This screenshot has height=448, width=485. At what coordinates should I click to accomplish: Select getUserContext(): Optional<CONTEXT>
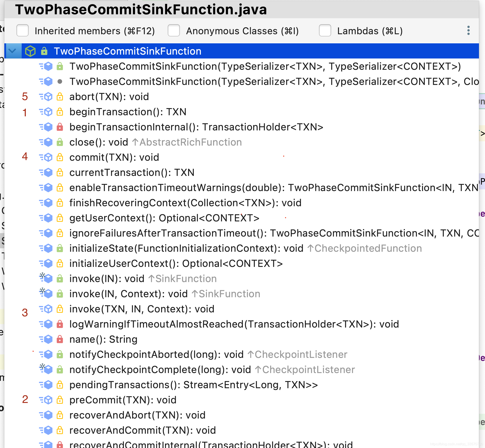coord(164,218)
